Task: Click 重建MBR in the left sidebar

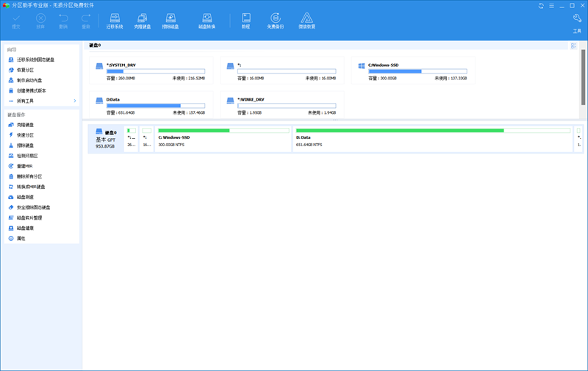Action: (25, 166)
